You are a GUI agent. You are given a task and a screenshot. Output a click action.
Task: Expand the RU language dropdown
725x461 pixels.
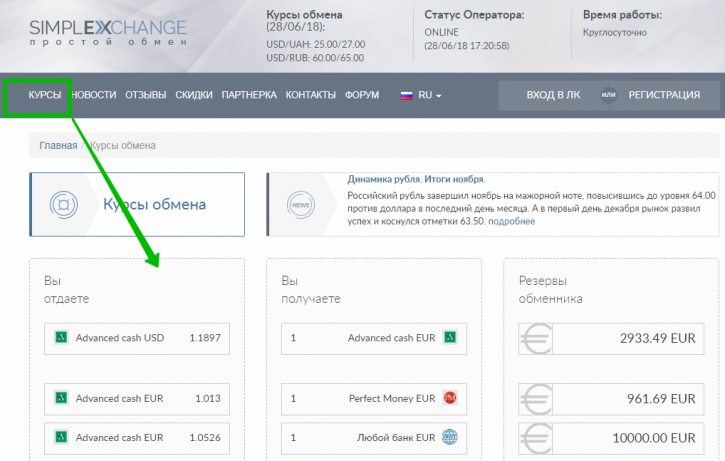tap(430, 95)
